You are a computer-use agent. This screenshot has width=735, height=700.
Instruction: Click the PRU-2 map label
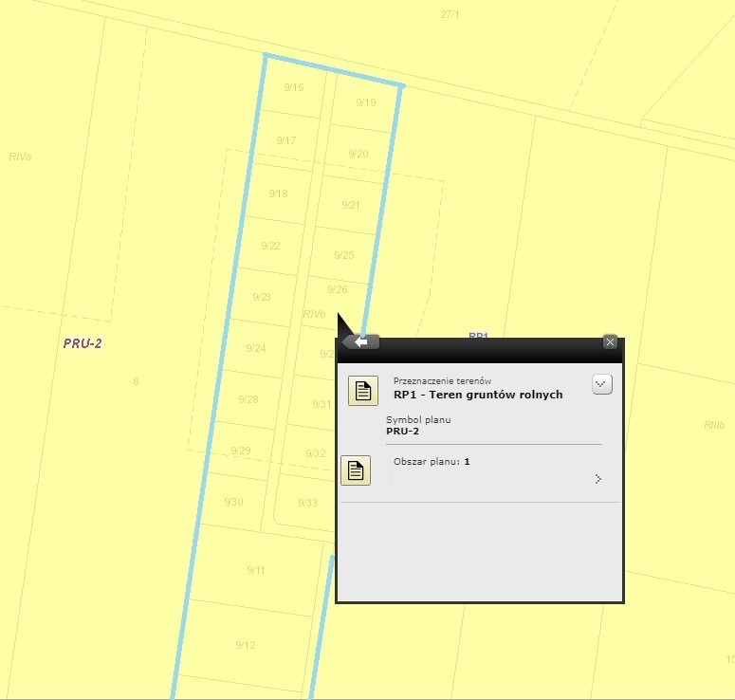pos(83,343)
